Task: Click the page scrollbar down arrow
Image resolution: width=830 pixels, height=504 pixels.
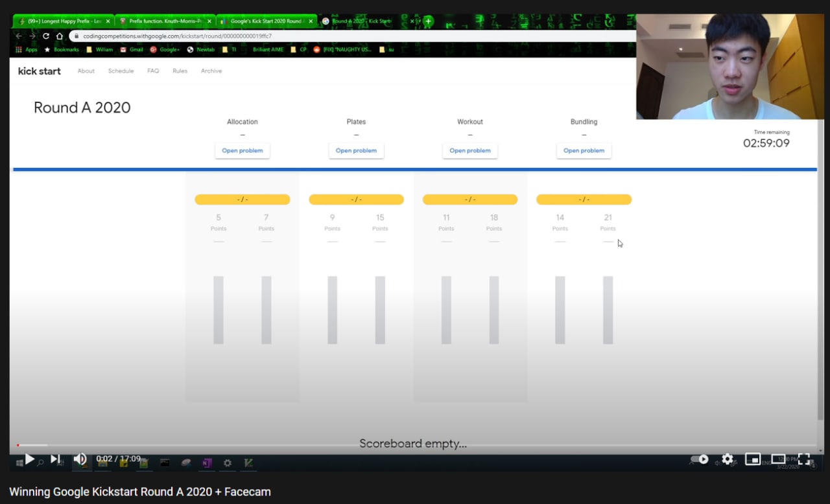Action: click(x=820, y=451)
